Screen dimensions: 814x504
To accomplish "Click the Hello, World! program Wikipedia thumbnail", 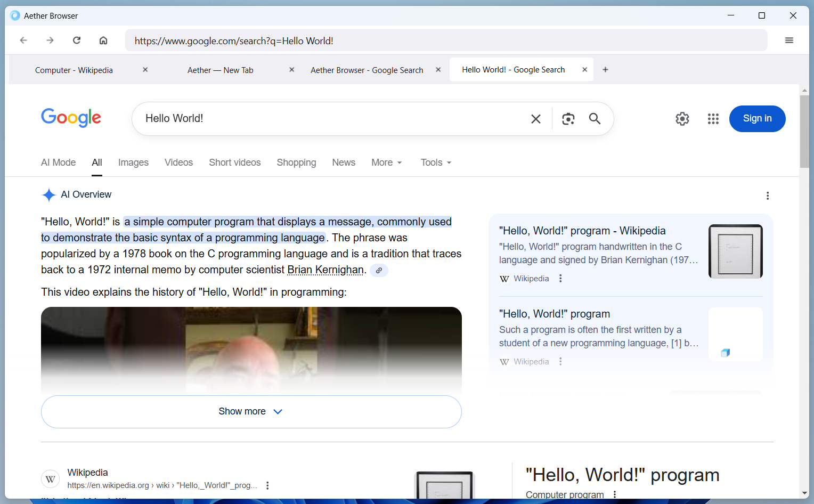I will pos(735,251).
